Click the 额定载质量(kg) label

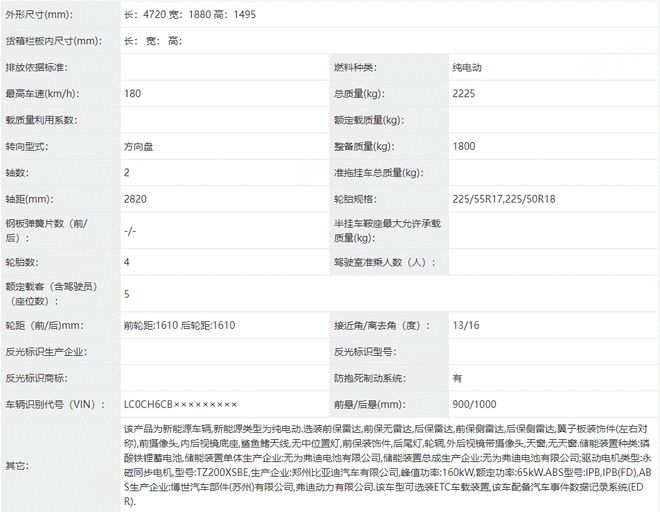point(369,120)
